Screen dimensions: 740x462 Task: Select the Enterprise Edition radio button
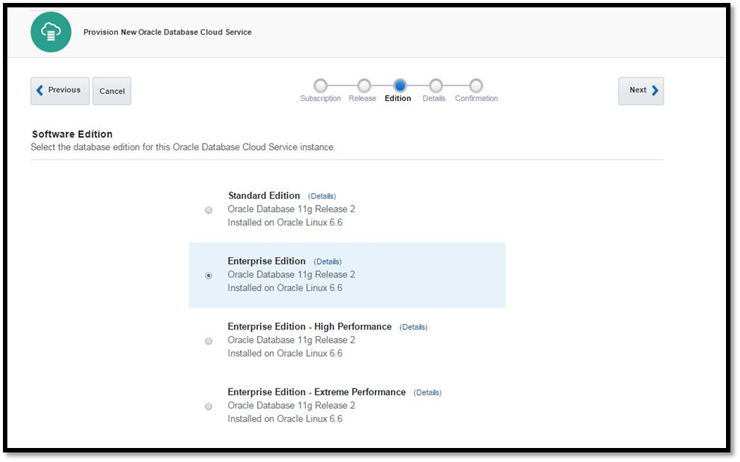coord(208,276)
